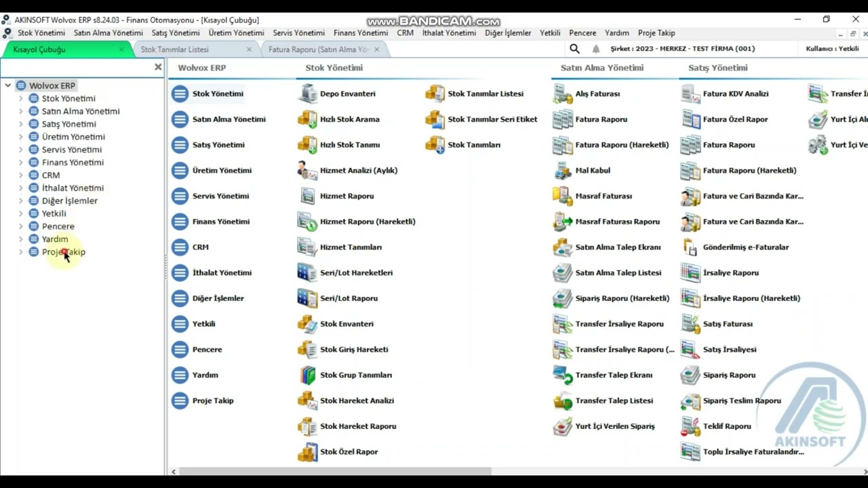The height and width of the screenshot is (488, 868).
Task: Open Stok Envanteri icon
Action: coord(308,324)
